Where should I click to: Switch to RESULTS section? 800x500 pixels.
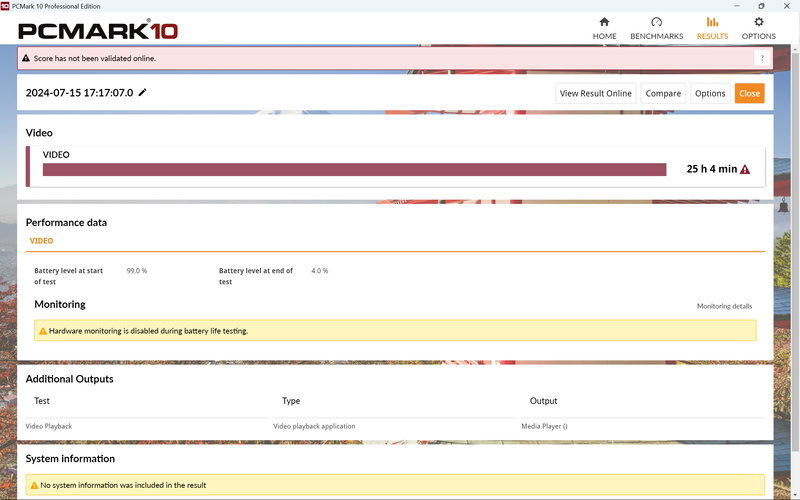712,29
